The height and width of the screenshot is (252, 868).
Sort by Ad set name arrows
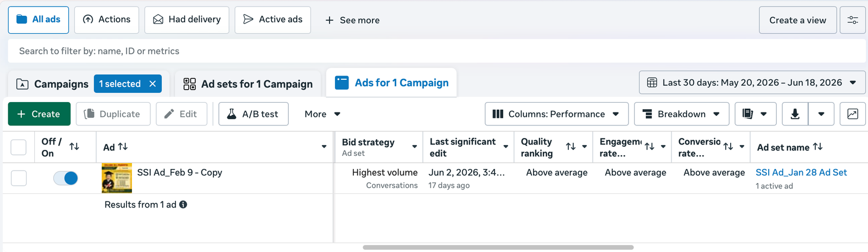(x=818, y=147)
